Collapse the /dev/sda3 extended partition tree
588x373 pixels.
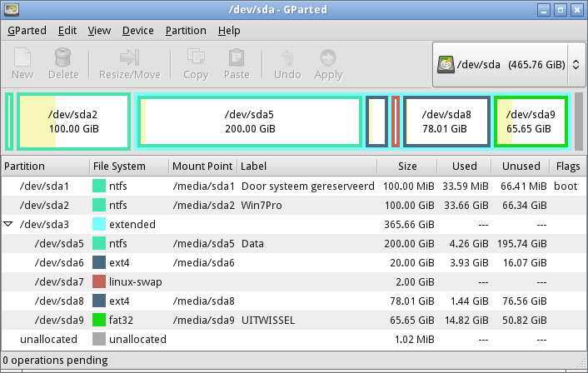coord(9,224)
